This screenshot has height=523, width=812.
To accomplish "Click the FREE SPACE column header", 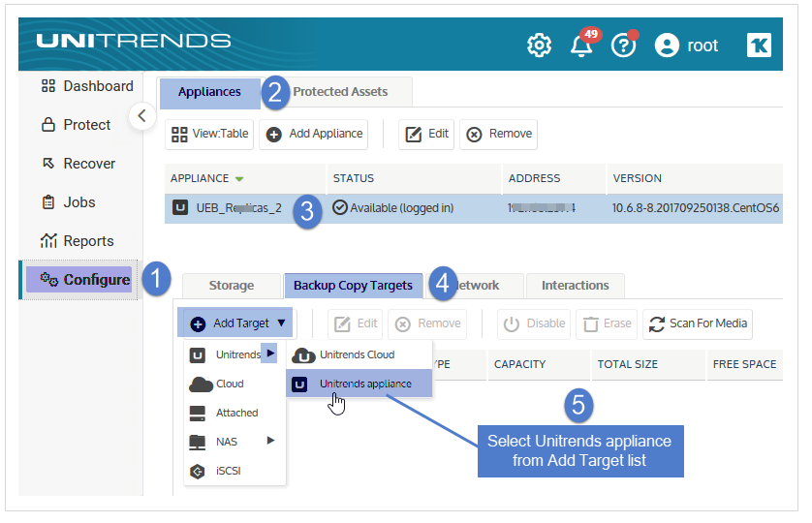I will (x=744, y=364).
